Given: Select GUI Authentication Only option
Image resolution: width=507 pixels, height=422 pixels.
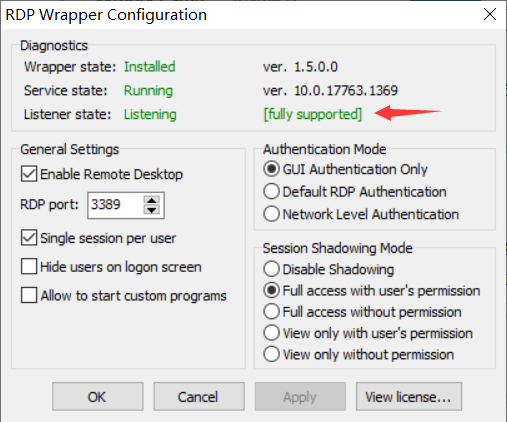Looking at the screenshot, I should pos(271,169).
